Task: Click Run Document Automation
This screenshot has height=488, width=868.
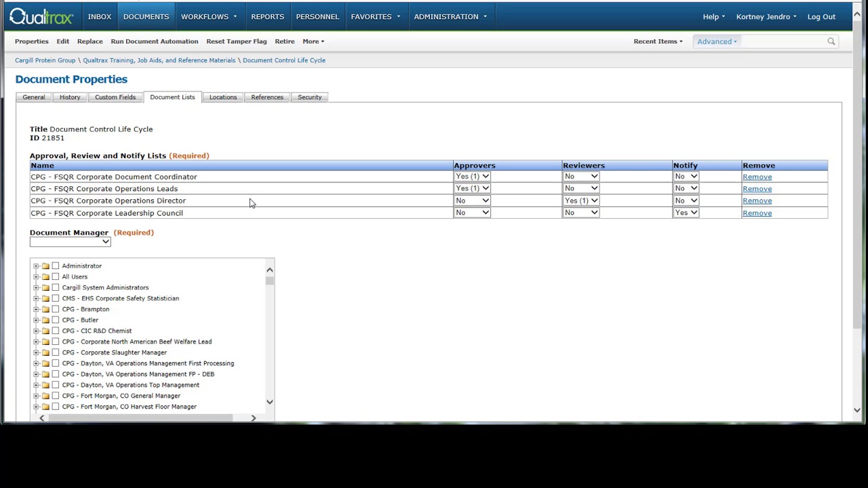Action: (155, 41)
